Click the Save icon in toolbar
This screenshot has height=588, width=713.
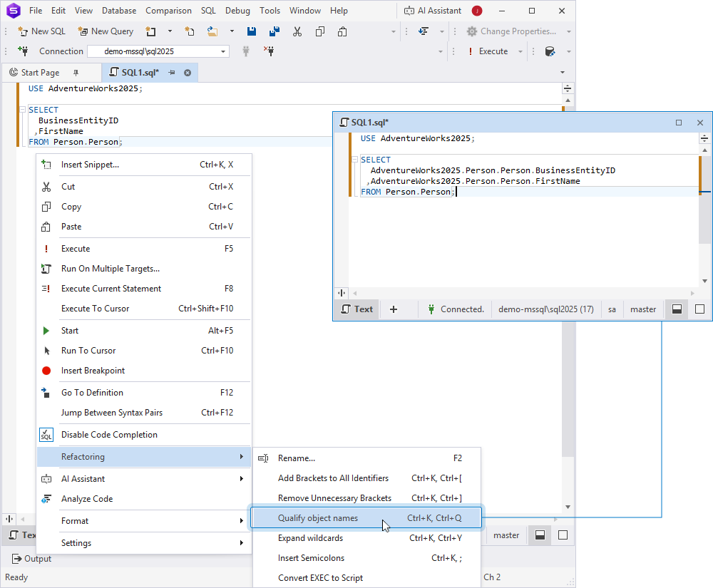(252, 31)
